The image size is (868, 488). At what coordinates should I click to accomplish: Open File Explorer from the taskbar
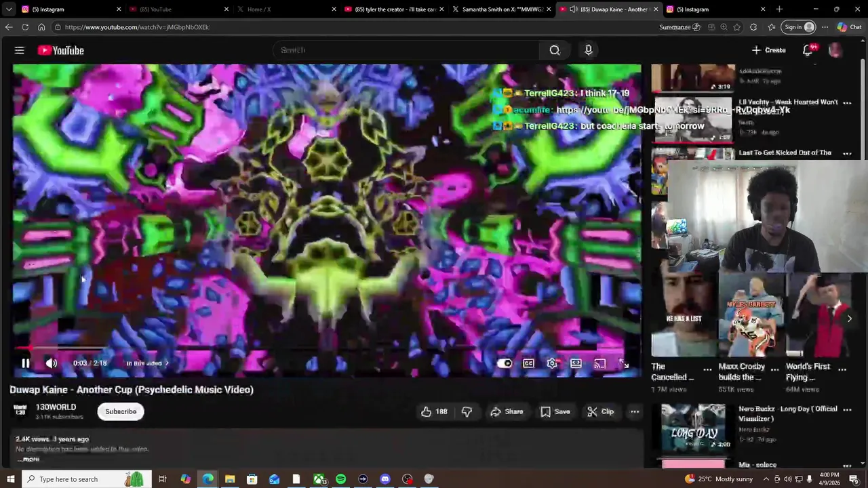(x=230, y=479)
